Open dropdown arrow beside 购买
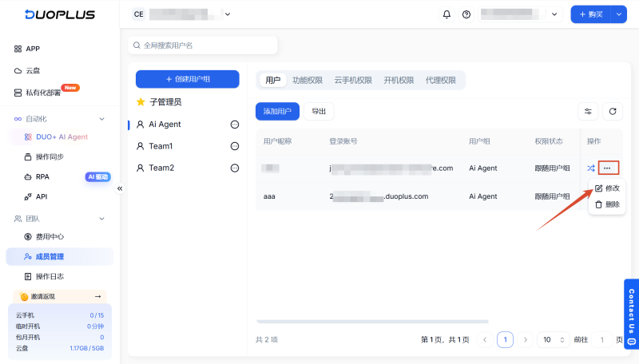639x364 pixels. (x=618, y=14)
